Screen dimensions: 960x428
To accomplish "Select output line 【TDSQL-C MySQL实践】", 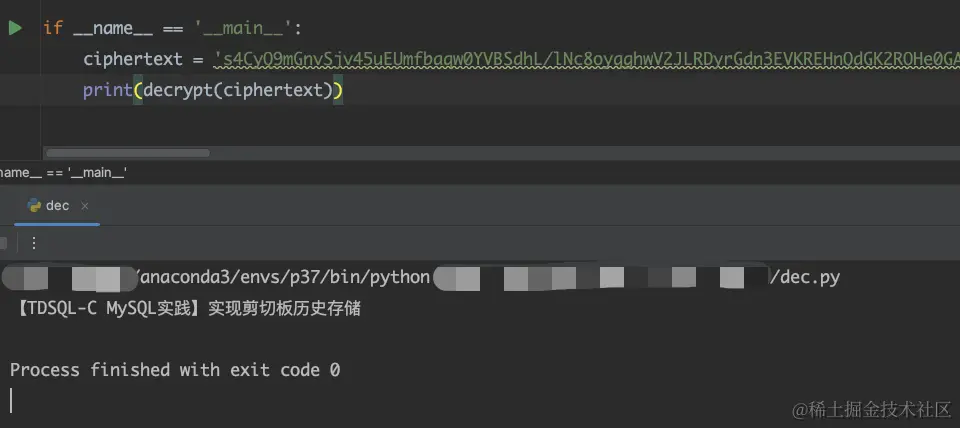I will (186, 309).
